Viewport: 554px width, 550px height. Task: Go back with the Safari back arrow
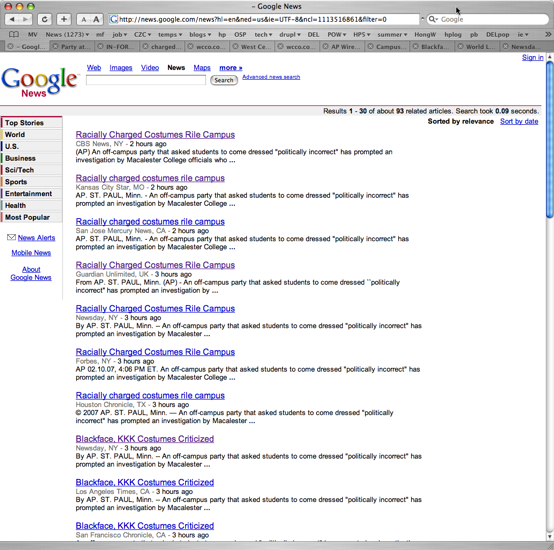12,19
